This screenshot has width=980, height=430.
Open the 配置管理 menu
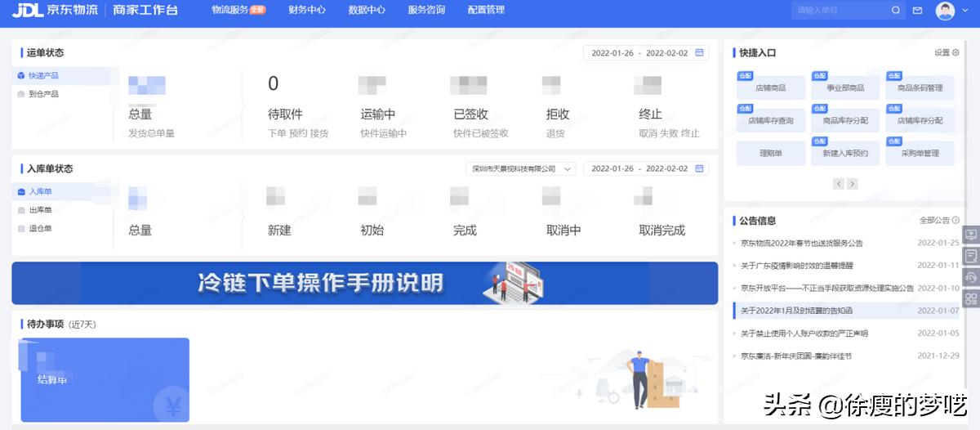(x=486, y=11)
